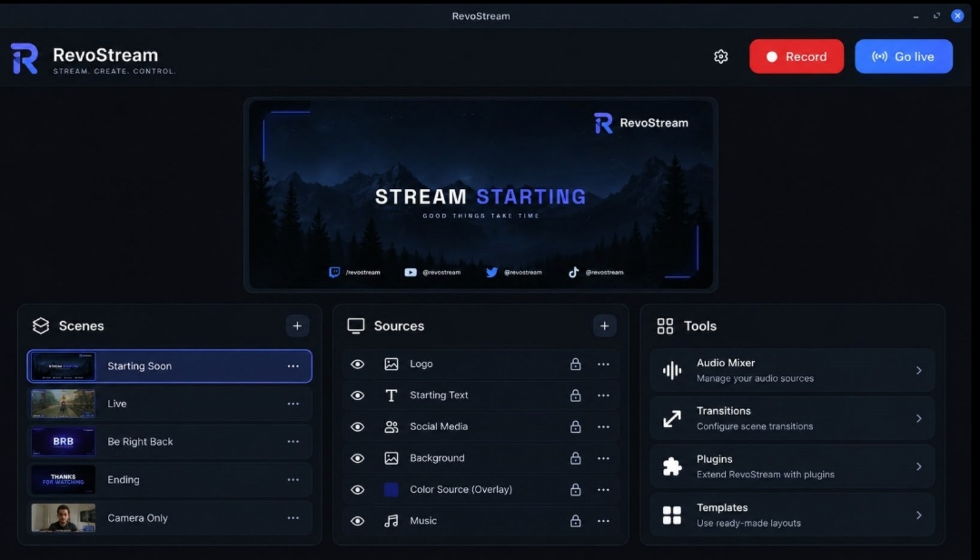
Task: Lock the Logo source
Action: tap(575, 364)
